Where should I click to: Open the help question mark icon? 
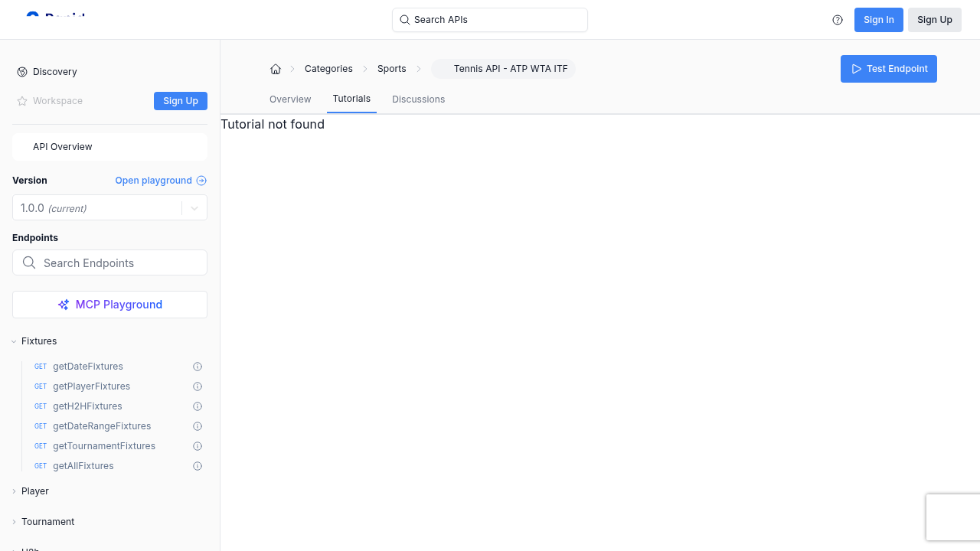pyautogui.click(x=838, y=20)
